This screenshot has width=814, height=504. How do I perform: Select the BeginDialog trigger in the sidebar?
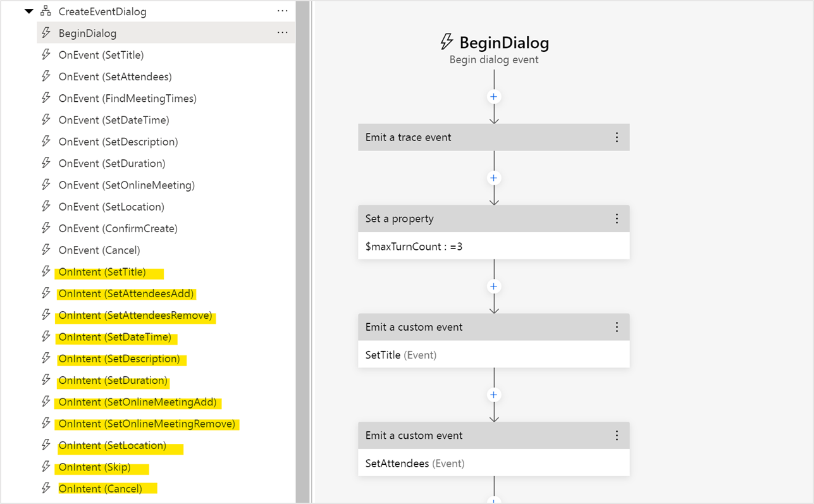(x=95, y=32)
